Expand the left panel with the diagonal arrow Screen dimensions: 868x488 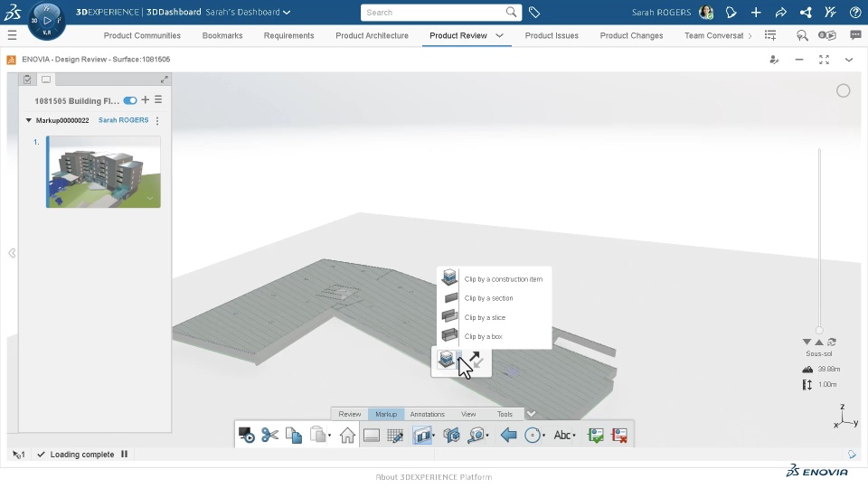[164, 80]
